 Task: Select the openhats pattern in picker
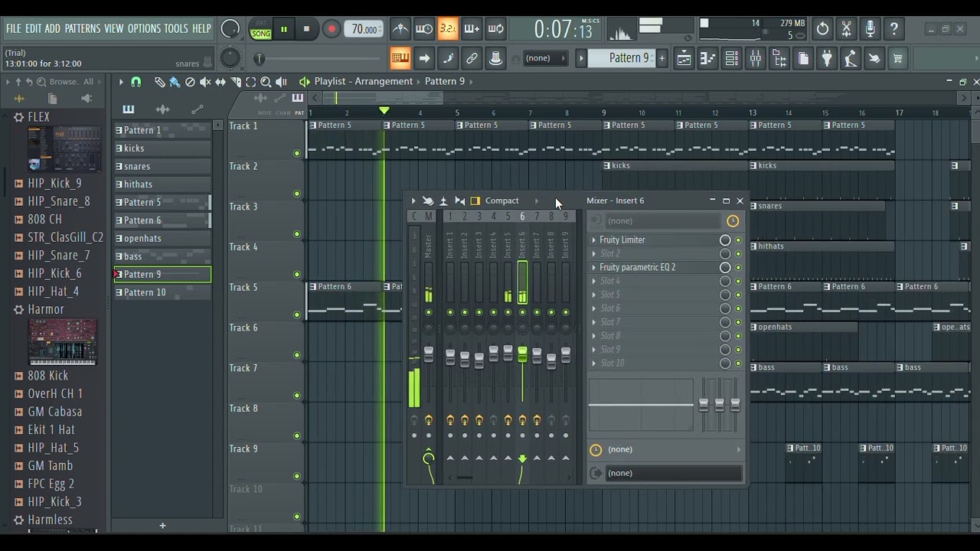click(162, 238)
